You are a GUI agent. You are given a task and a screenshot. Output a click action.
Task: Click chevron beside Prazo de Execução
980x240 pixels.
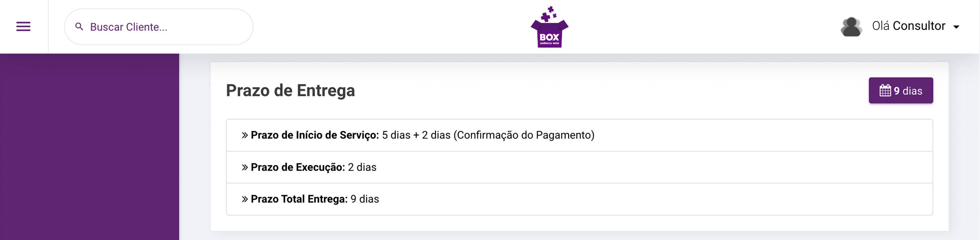click(245, 168)
